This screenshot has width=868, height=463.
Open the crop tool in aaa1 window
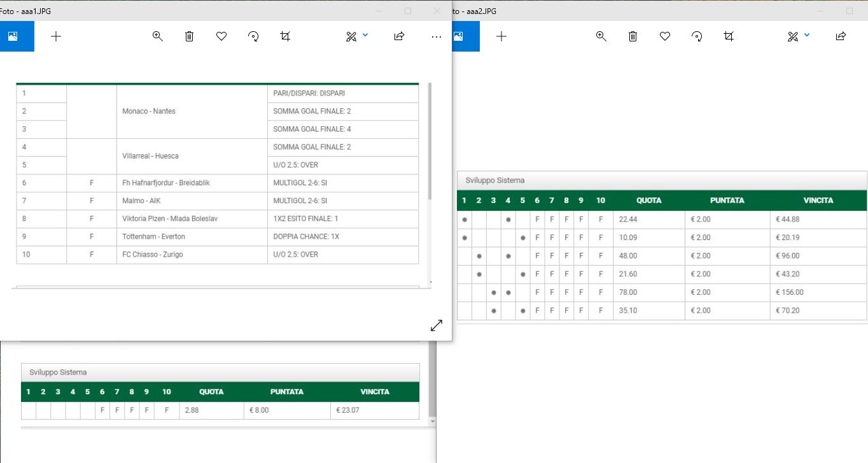[x=285, y=36]
